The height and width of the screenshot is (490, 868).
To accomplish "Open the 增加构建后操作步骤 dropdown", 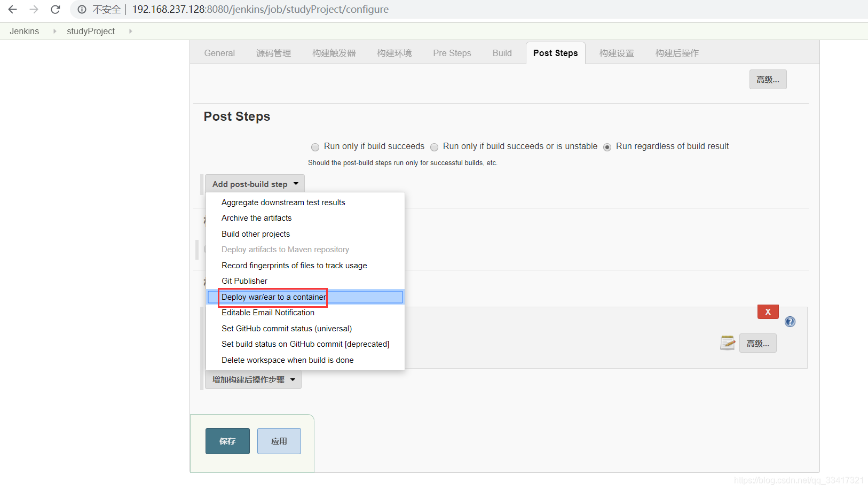I will (x=253, y=380).
